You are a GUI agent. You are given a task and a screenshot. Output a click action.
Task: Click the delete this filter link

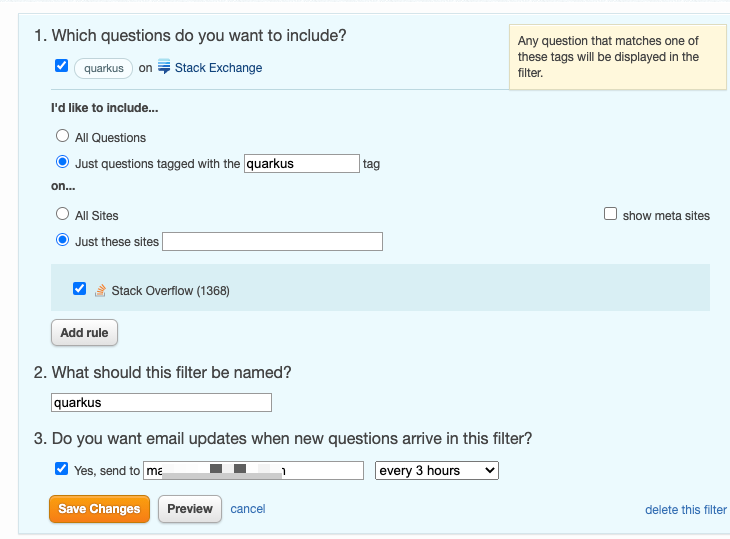pos(685,510)
